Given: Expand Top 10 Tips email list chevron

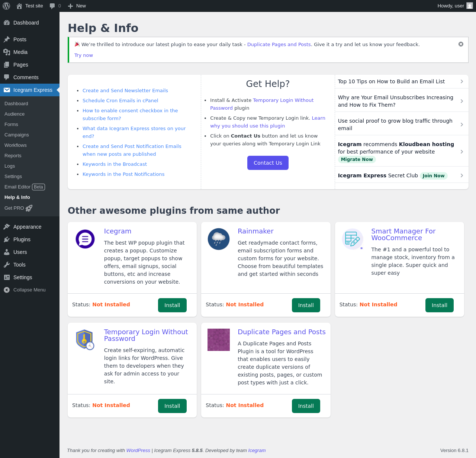Looking at the screenshot, I should pos(462,81).
